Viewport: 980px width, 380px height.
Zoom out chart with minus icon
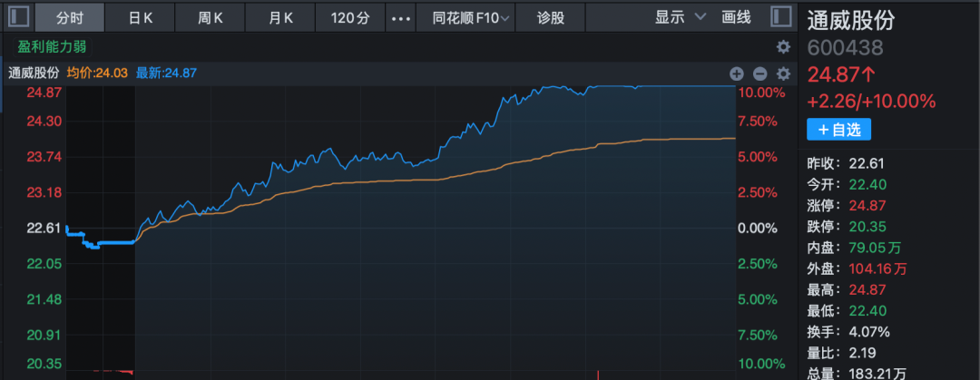pos(759,74)
